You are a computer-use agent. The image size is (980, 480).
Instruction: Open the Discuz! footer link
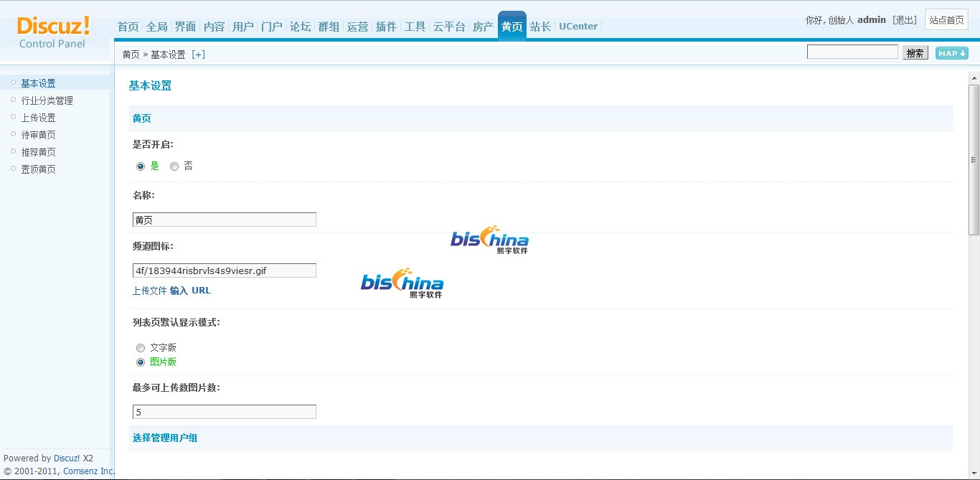(67, 458)
